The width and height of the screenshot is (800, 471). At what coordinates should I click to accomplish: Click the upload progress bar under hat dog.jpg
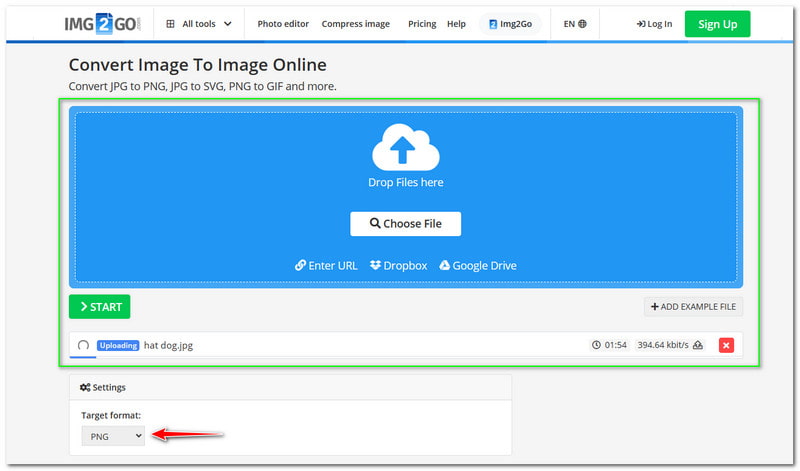[83, 357]
